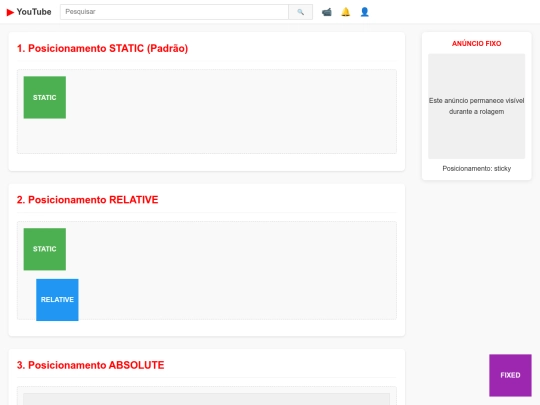Open the notifications bell icon
The image size is (540, 405).
coord(345,12)
